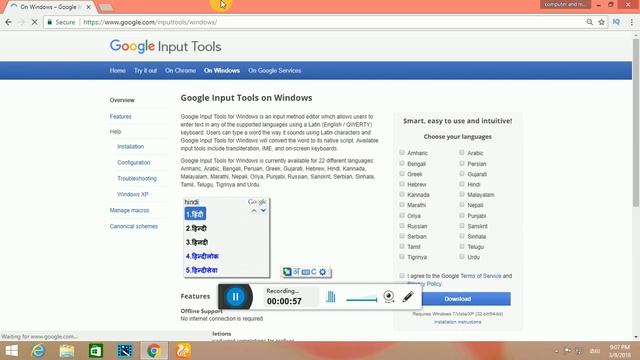Screen dimensions: 640x360
Task: Open the Installation instructions link
Action: click(458, 322)
